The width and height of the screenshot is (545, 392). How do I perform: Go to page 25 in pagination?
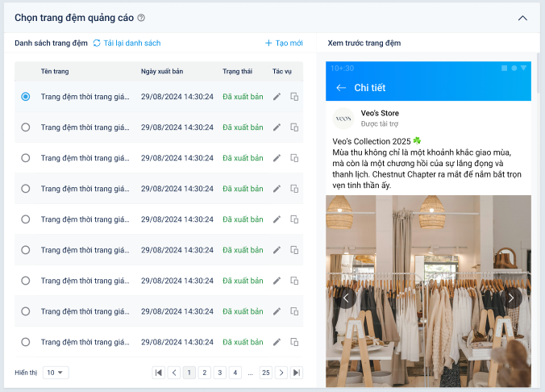point(265,373)
